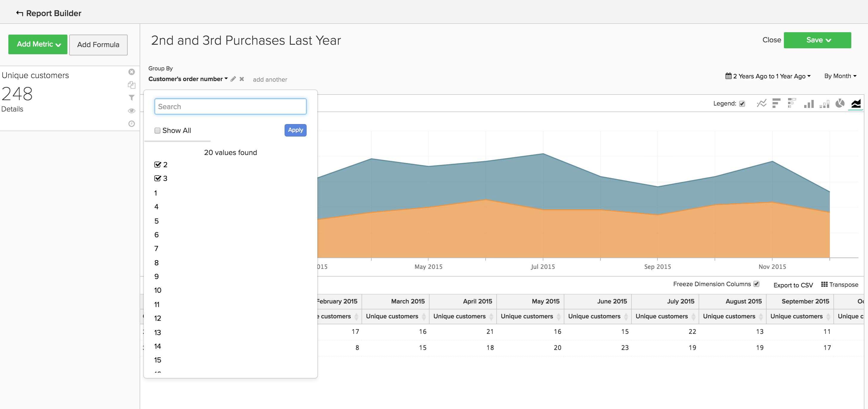Viewport: 868px width, 409px height.
Task: Select horizontal bar chart type
Action: click(x=776, y=103)
